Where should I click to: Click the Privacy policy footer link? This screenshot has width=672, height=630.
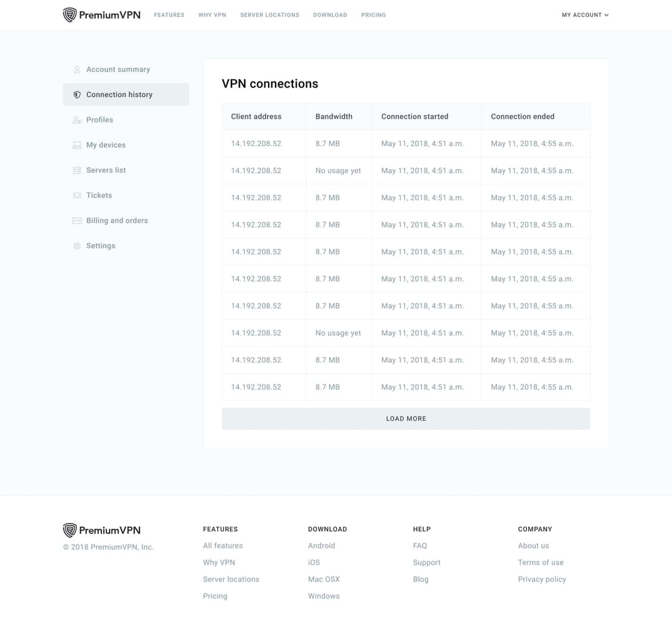click(x=542, y=579)
